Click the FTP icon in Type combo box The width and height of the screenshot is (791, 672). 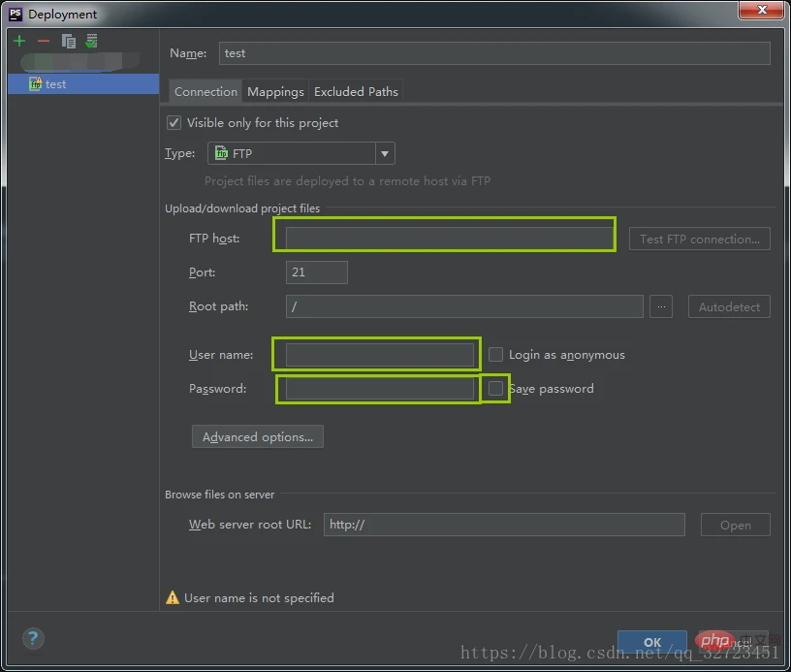pos(221,153)
